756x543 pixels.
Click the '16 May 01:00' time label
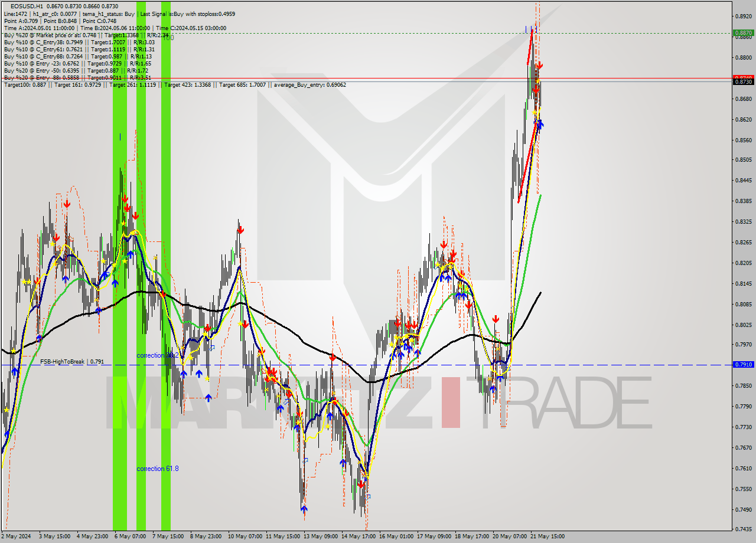396,537
